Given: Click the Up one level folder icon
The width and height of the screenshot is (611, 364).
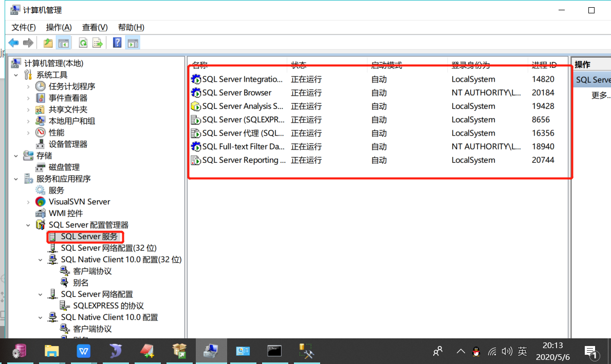Looking at the screenshot, I should coord(48,43).
